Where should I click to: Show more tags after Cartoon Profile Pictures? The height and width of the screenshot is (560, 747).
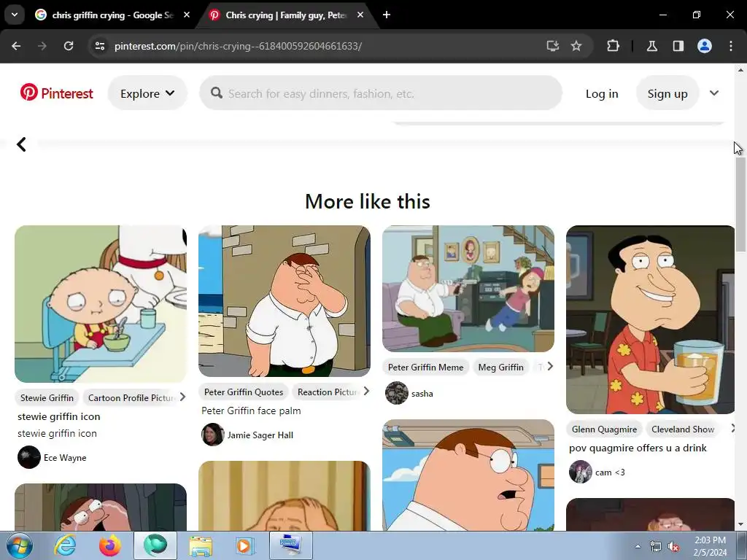pos(182,397)
